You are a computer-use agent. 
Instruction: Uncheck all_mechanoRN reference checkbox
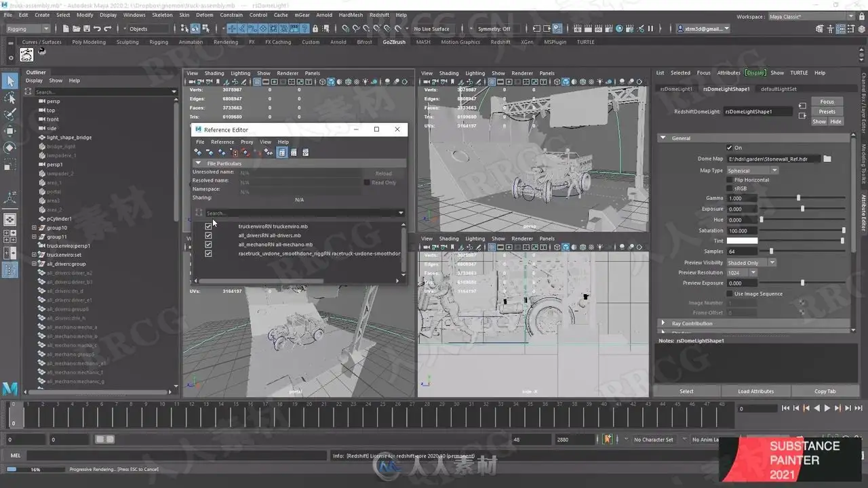(208, 244)
